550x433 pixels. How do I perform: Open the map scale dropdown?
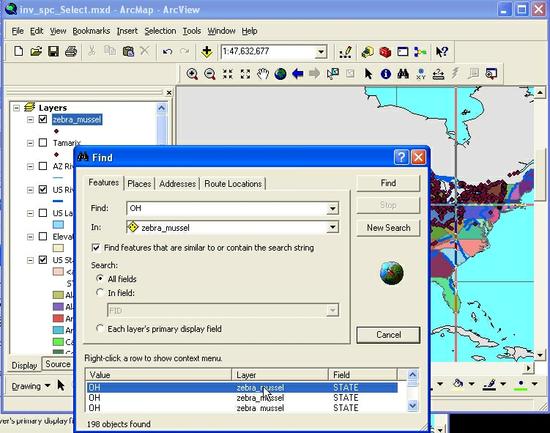[321, 52]
